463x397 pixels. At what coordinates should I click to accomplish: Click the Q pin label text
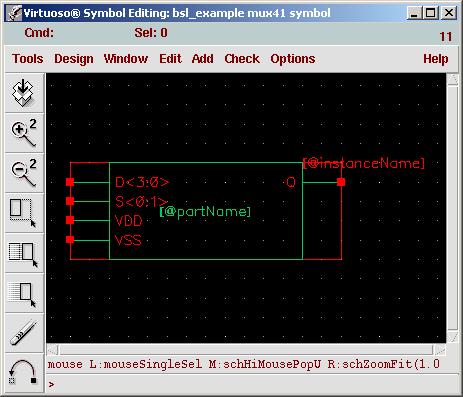[x=291, y=182]
